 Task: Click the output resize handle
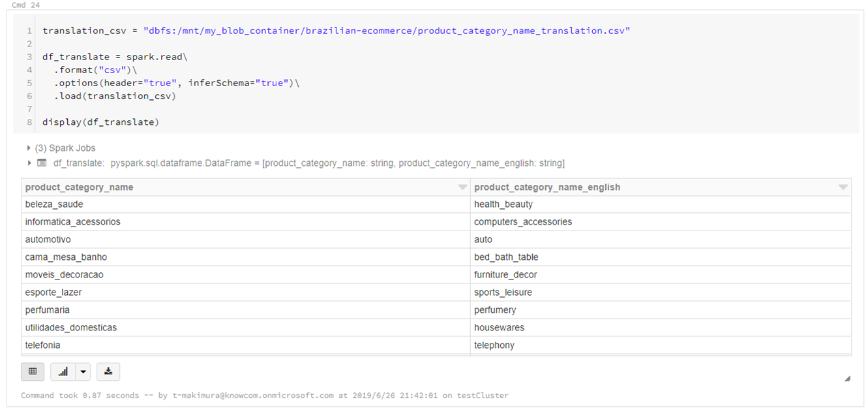pos(846,377)
